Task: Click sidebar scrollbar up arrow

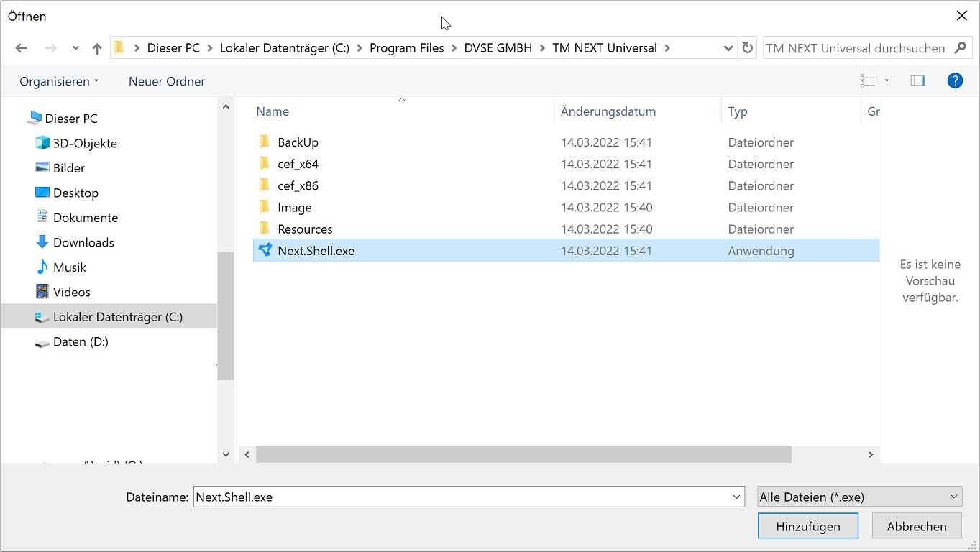Action: 226,107
